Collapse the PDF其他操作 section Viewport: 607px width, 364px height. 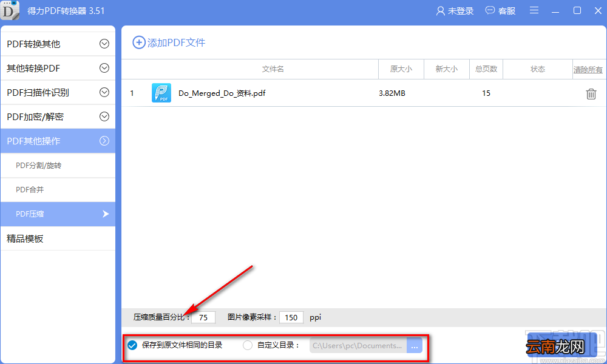58,141
